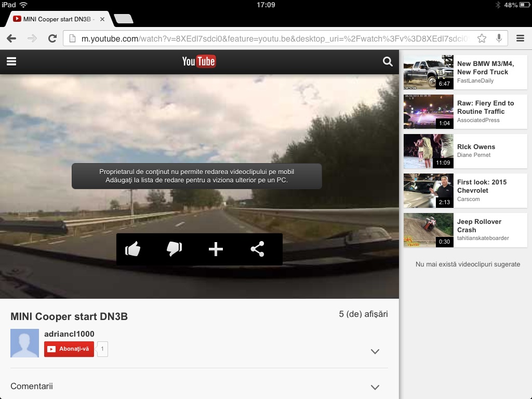Like the video with thumbs up
The height and width of the screenshot is (399, 532).
coord(133,249)
